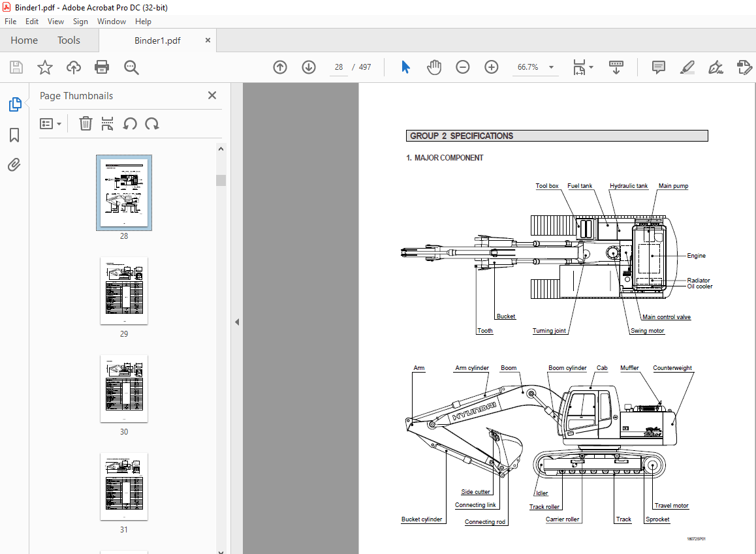Open the Help menu
The width and height of the screenshot is (756, 554).
[x=143, y=21]
